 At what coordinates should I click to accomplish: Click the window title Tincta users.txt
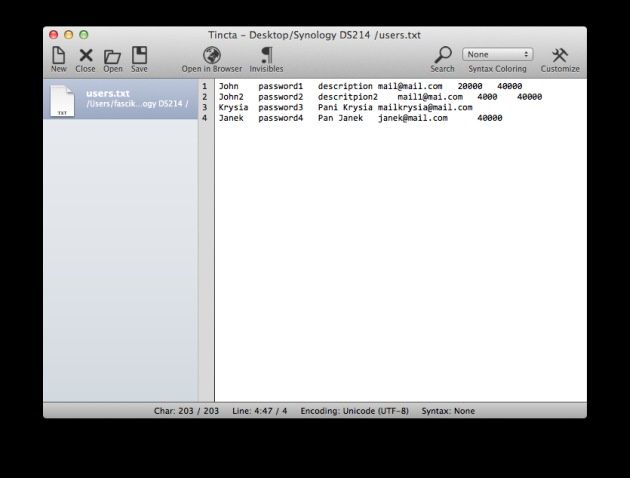point(314,35)
